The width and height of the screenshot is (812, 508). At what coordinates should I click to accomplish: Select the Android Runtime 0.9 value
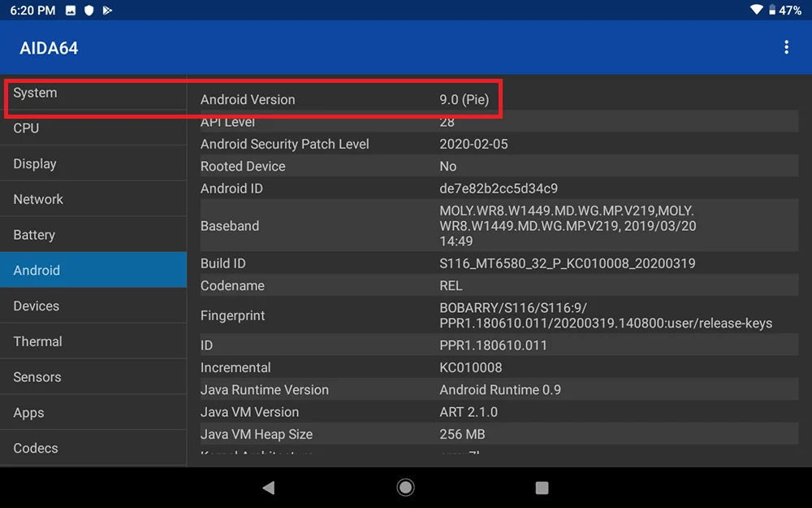coord(499,390)
